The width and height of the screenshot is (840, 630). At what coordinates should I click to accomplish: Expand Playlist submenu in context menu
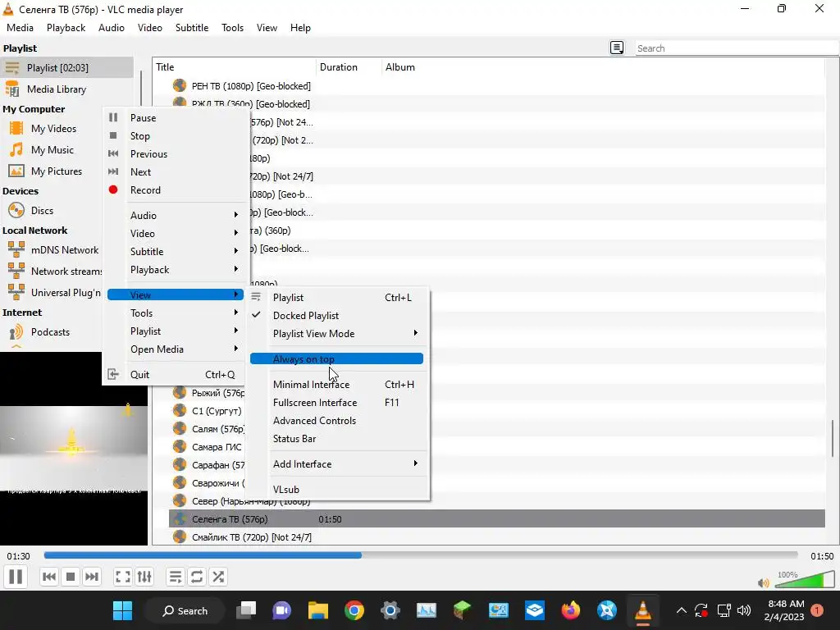[176, 331]
